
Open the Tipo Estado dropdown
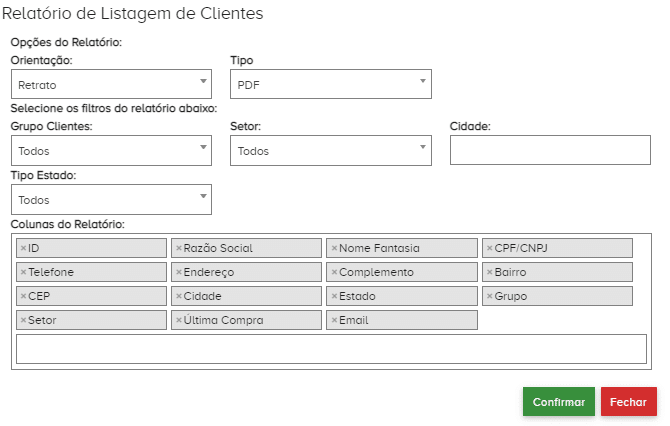click(111, 200)
